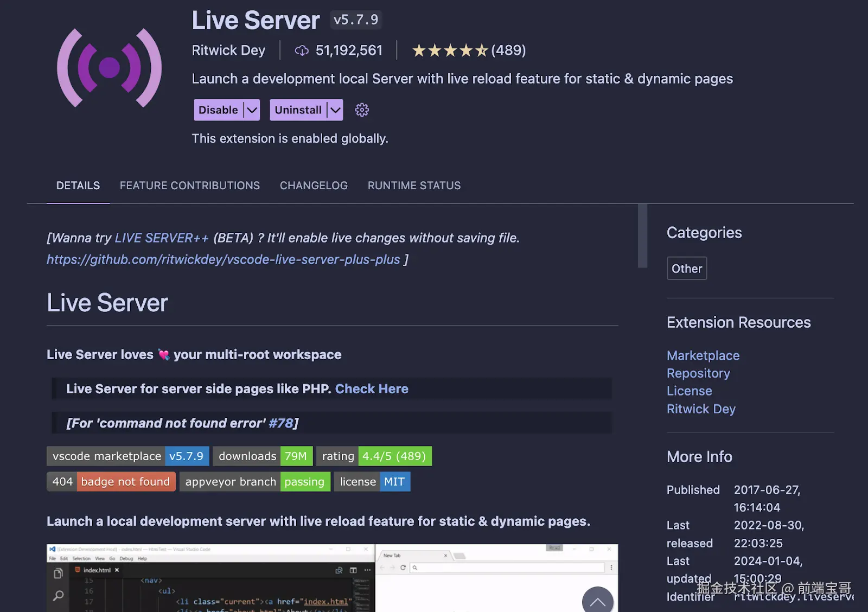
Task: Open the FEATURE CONTRIBUTIONS tab
Action: click(190, 186)
